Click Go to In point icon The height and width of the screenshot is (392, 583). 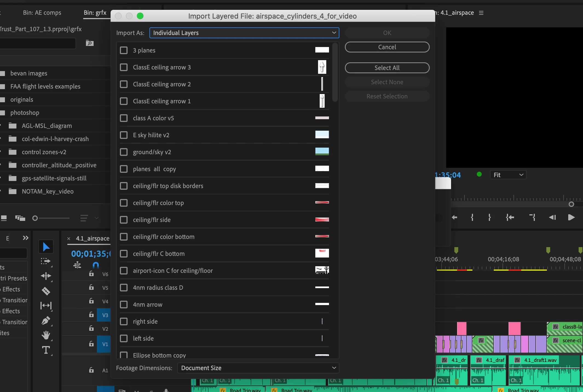[x=510, y=217]
